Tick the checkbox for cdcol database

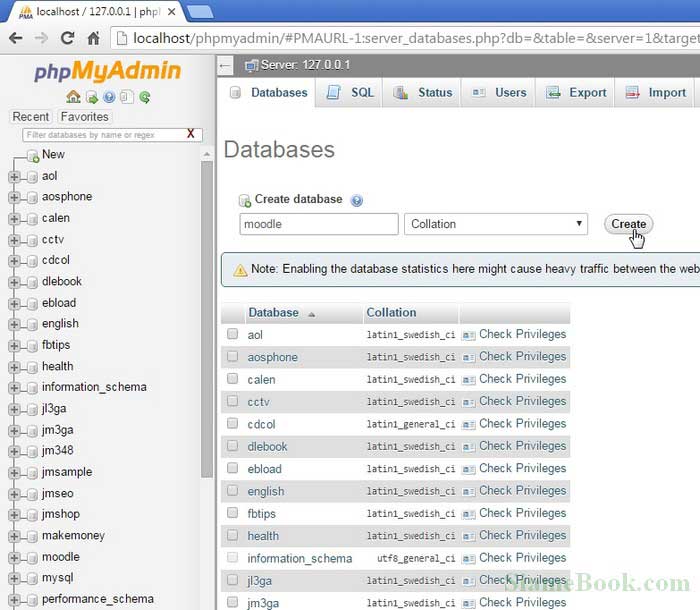coord(233,423)
